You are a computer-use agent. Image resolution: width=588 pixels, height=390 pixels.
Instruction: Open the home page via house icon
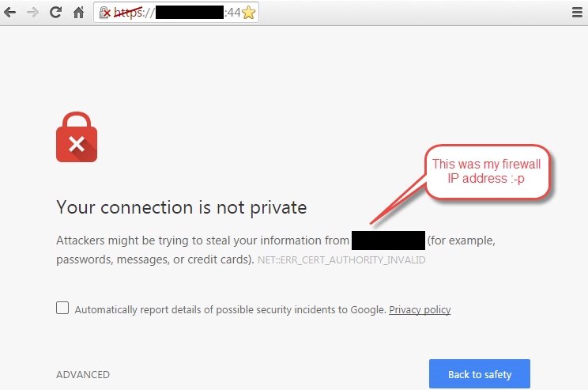78,13
